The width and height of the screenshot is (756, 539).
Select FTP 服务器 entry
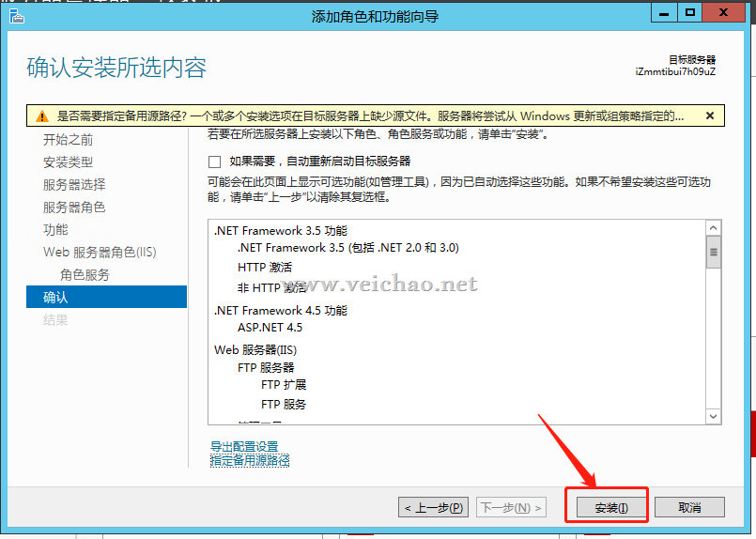point(266,368)
